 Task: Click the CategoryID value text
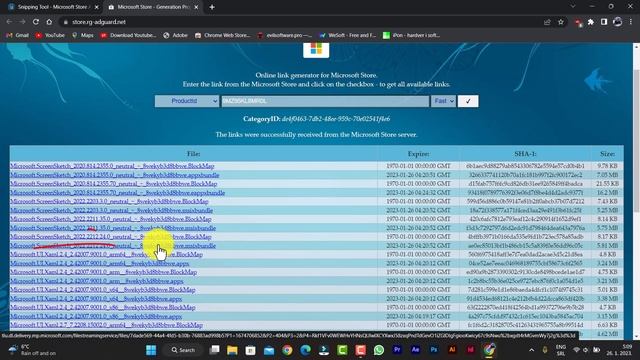coord(336,119)
